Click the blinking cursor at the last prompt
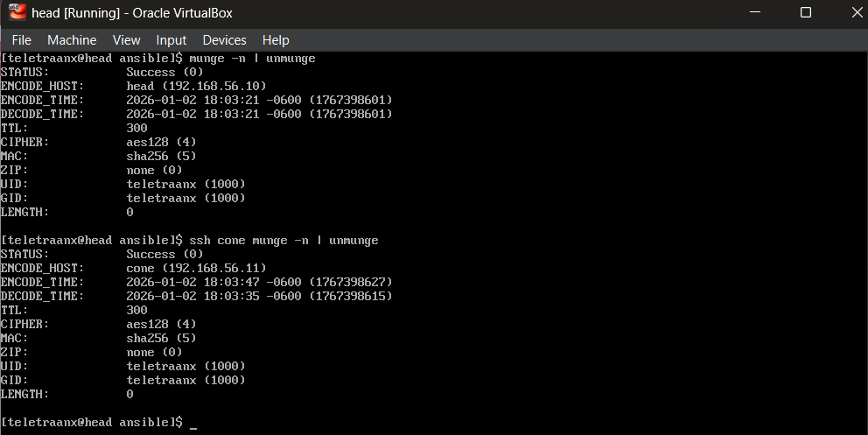The image size is (868, 435). (193, 423)
